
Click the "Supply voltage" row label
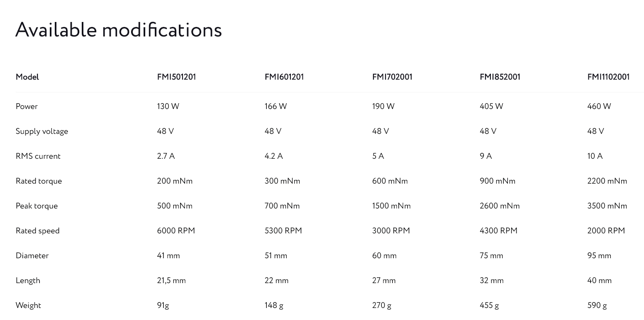pos(42,131)
